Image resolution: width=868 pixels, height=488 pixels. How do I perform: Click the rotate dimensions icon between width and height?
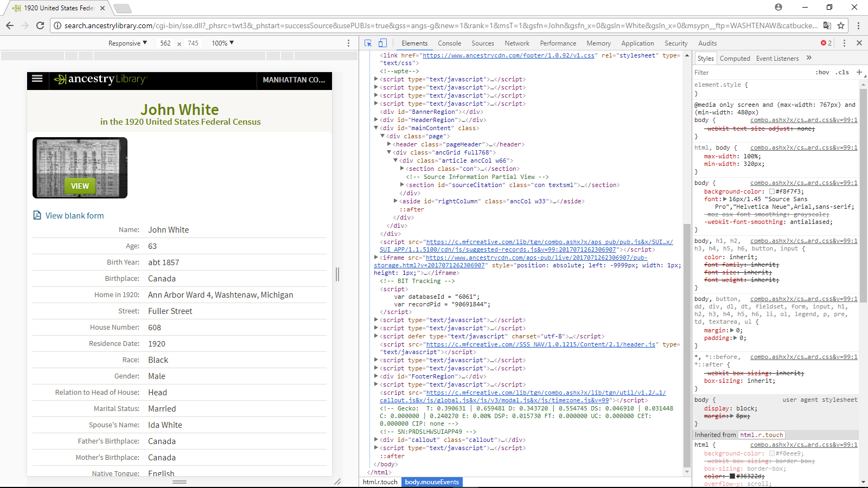(x=179, y=44)
